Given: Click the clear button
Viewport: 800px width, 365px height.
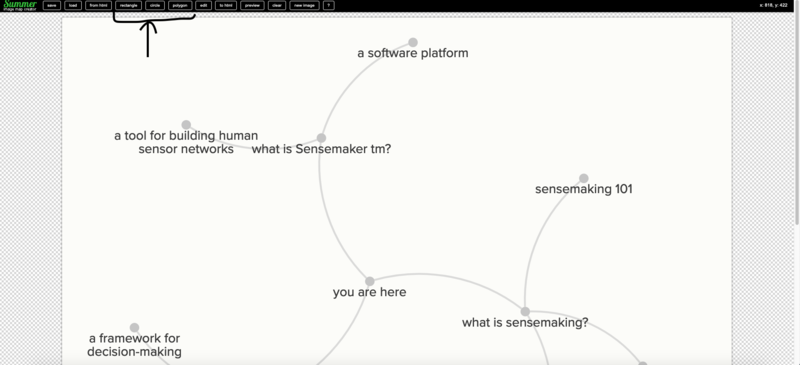Looking at the screenshot, I should [277, 6].
